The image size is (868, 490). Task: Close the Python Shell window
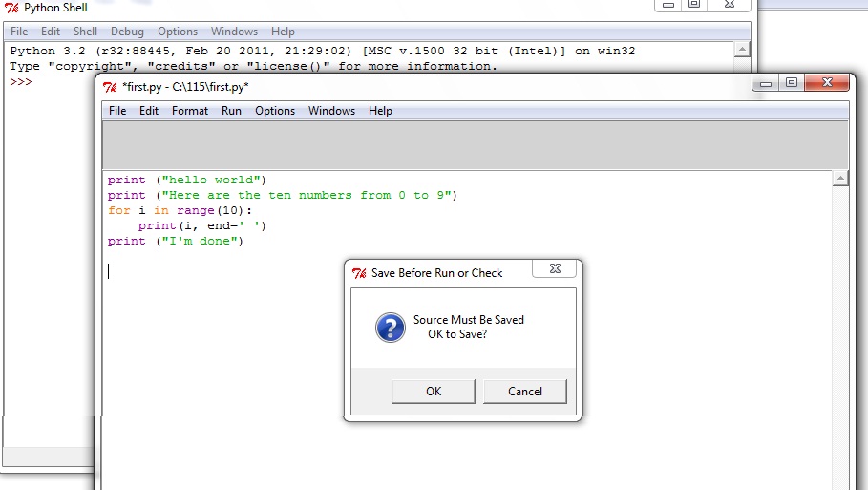click(729, 5)
